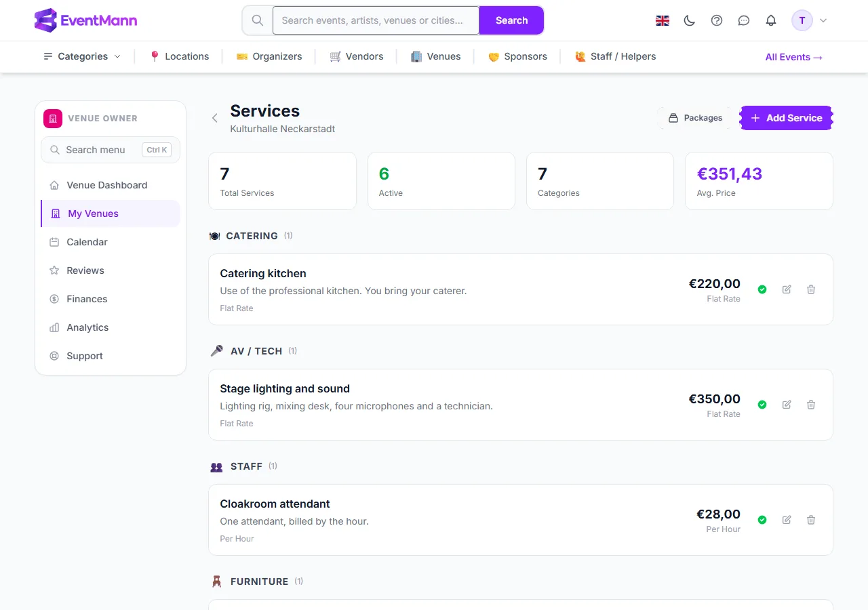Open the Packages button

tap(695, 118)
